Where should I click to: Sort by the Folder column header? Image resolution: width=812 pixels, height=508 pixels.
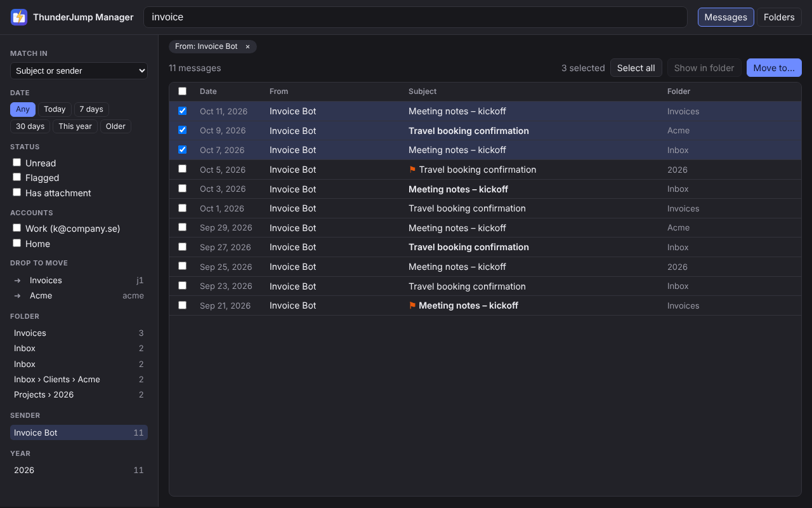(x=679, y=91)
